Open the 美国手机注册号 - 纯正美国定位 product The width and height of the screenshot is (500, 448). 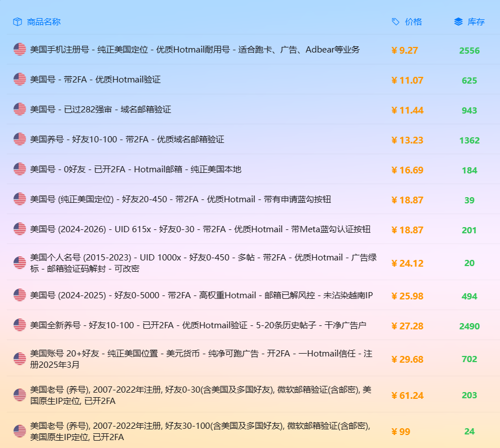coord(195,49)
